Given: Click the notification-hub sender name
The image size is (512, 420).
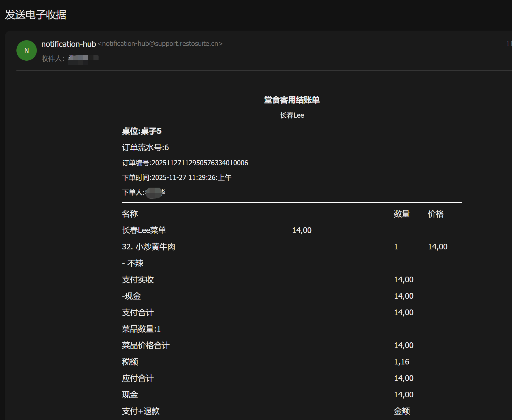Looking at the screenshot, I should (x=69, y=44).
